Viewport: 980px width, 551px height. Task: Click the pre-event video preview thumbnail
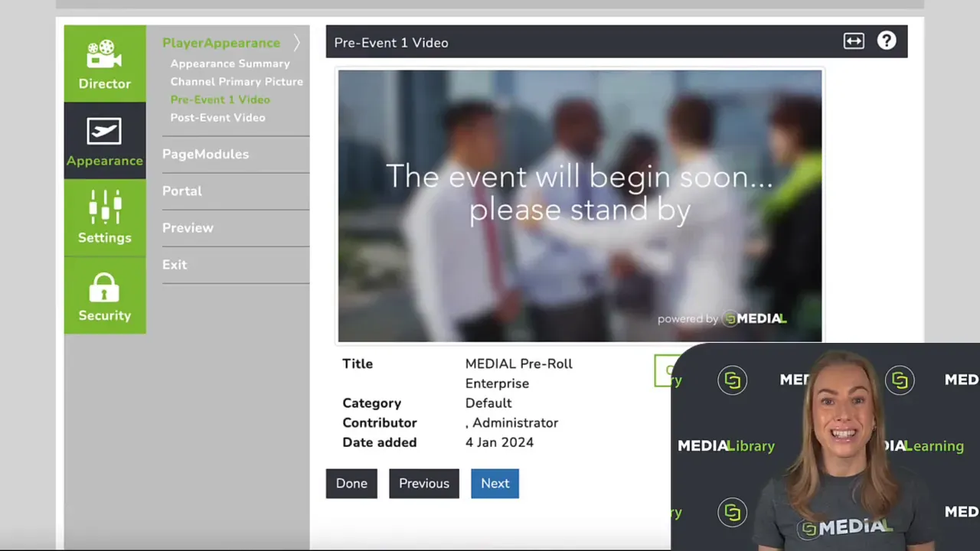pos(580,206)
